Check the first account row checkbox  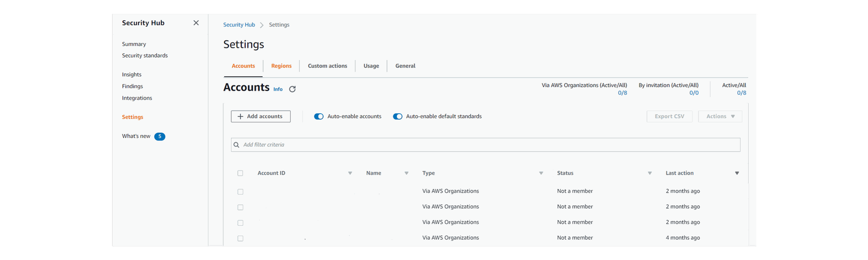pos(241,192)
